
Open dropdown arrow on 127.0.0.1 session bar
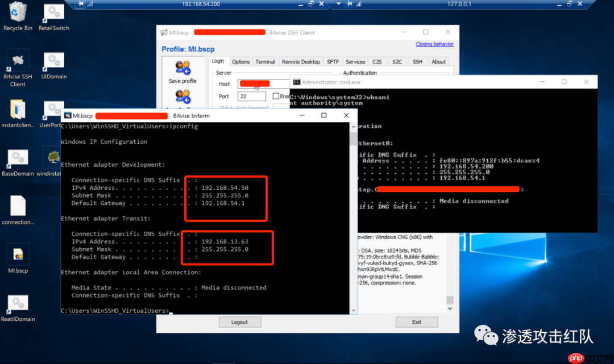338,4
